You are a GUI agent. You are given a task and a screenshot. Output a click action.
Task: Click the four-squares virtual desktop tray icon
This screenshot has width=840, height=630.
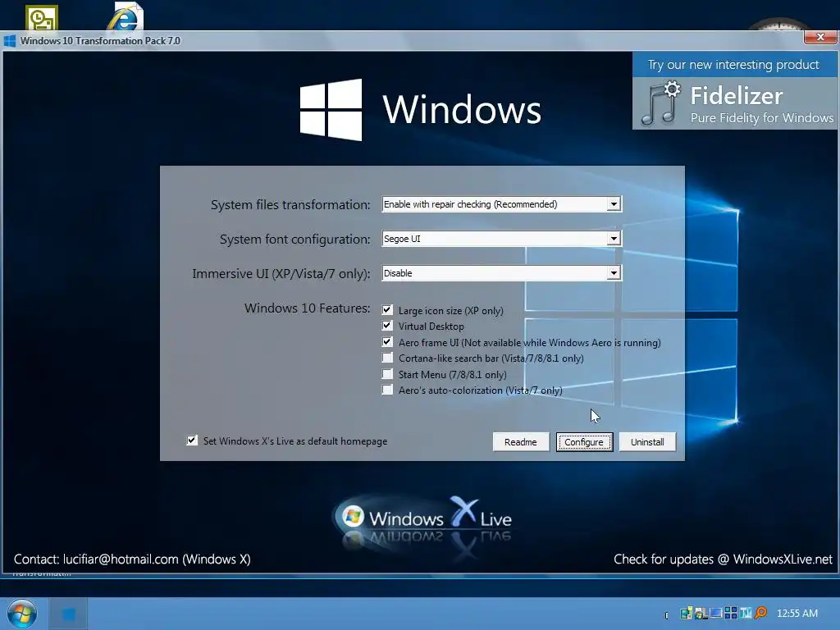(x=731, y=613)
